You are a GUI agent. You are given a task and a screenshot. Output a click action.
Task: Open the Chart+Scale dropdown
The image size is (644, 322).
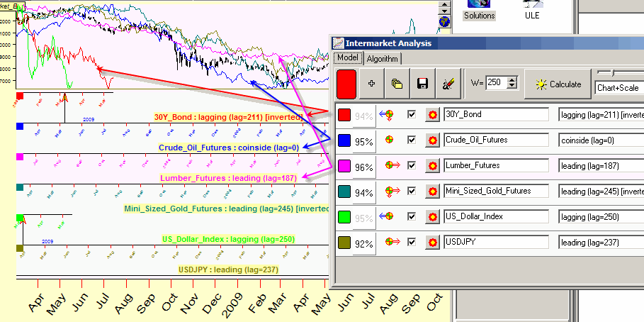pyautogui.click(x=618, y=87)
